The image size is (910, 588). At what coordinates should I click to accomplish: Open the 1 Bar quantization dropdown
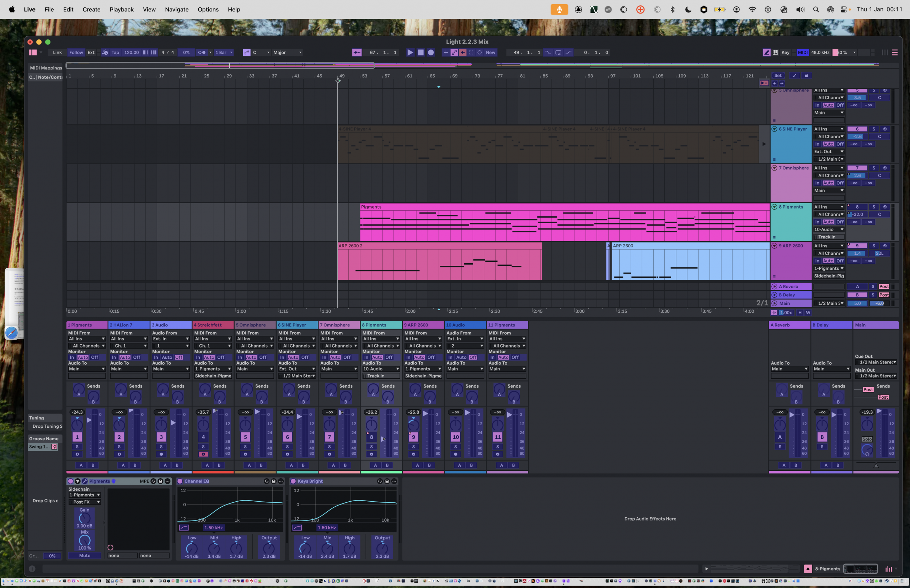point(224,52)
